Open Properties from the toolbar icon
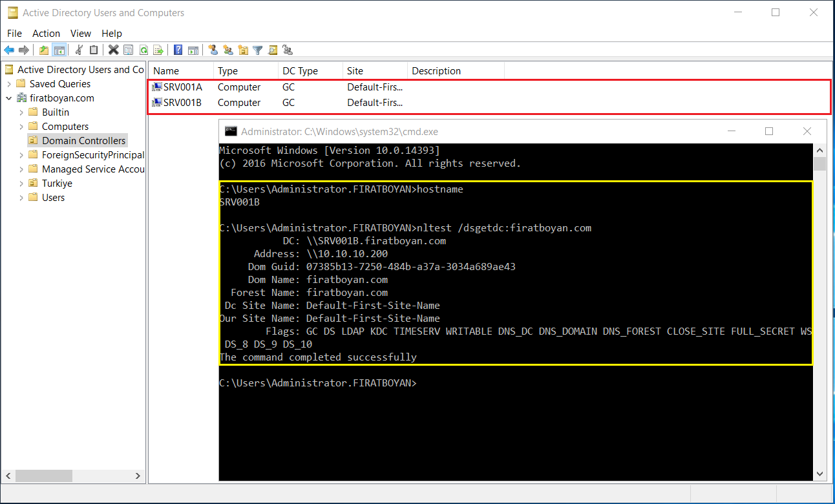 [128, 50]
